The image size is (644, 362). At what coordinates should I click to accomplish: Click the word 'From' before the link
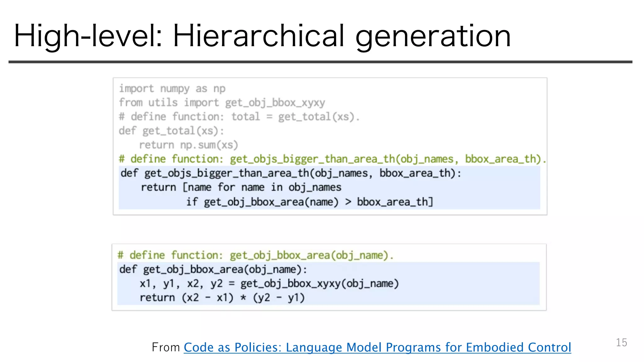pyautogui.click(x=166, y=347)
